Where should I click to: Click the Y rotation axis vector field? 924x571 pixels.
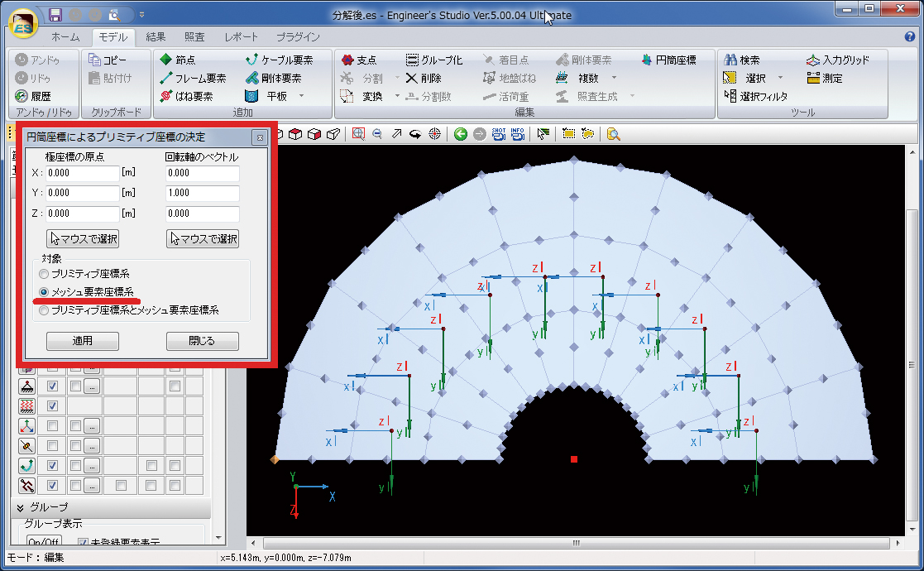coord(202,194)
